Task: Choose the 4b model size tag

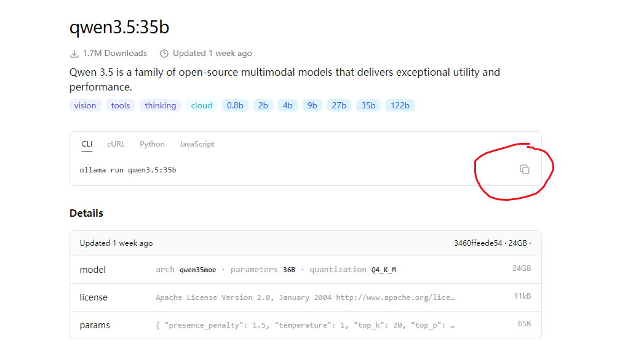Action: tap(287, 105)
